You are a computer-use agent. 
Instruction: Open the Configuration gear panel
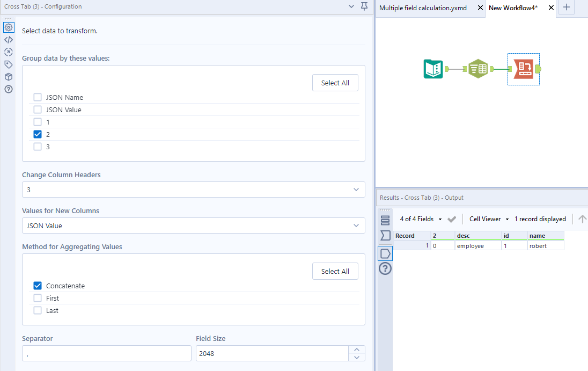click(x=8, y=27)
